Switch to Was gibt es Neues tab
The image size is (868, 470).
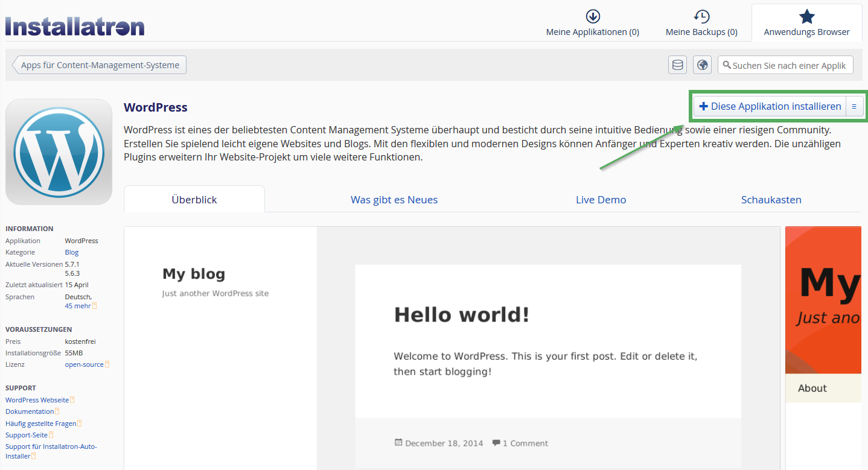click(x=394, y=199)
